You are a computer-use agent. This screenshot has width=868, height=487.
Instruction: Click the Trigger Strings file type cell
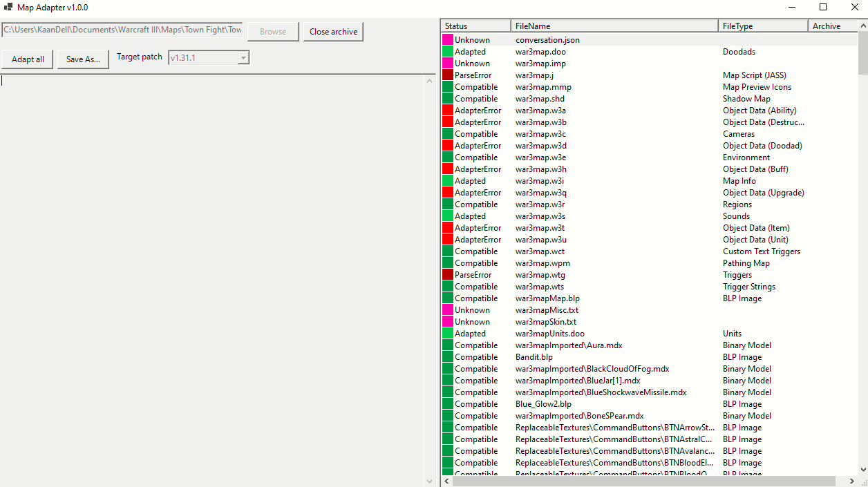click(x=749, y=287)
